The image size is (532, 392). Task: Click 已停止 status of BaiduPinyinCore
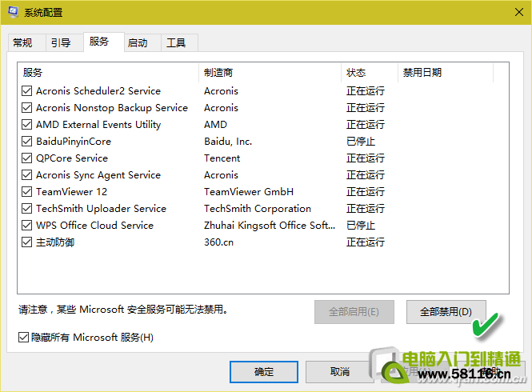(361, 141)
